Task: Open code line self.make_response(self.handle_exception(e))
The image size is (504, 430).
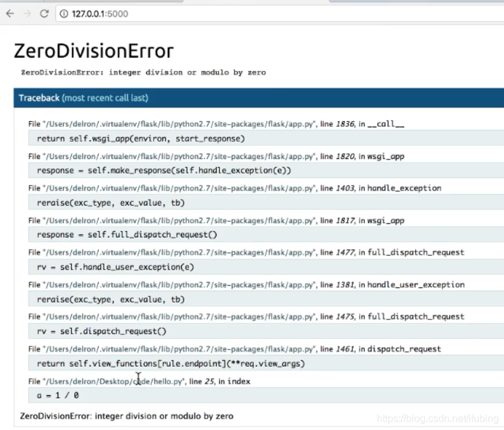Action: [266, 170]
